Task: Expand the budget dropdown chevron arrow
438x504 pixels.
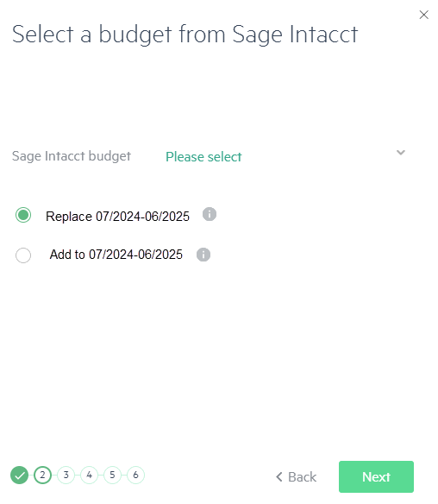Action: (x=400, y=153)
